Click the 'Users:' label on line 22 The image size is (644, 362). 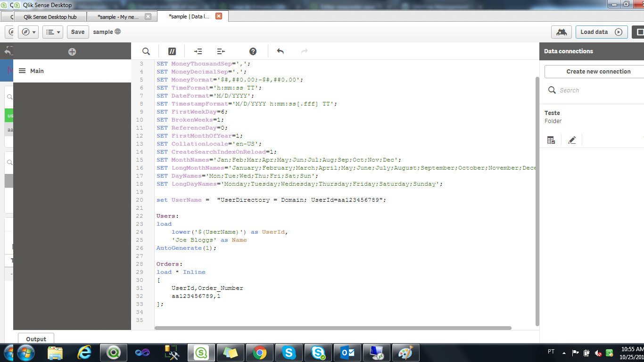tap(167, 216)
